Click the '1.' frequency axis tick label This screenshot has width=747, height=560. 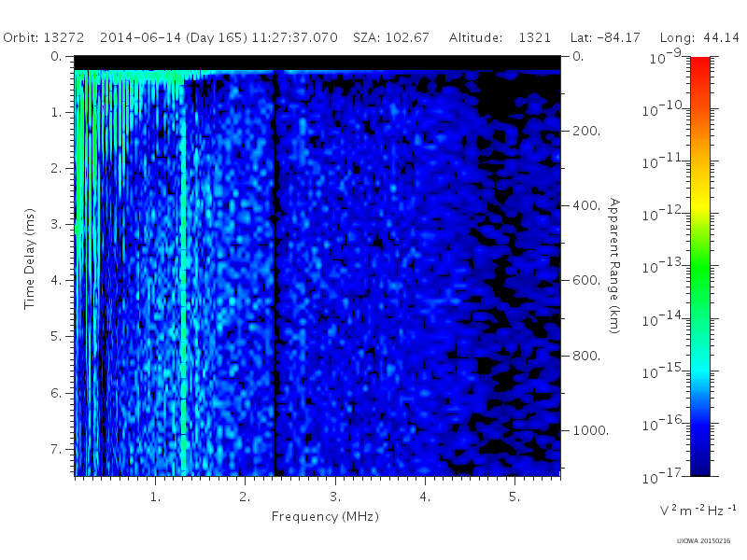(155, 497)
